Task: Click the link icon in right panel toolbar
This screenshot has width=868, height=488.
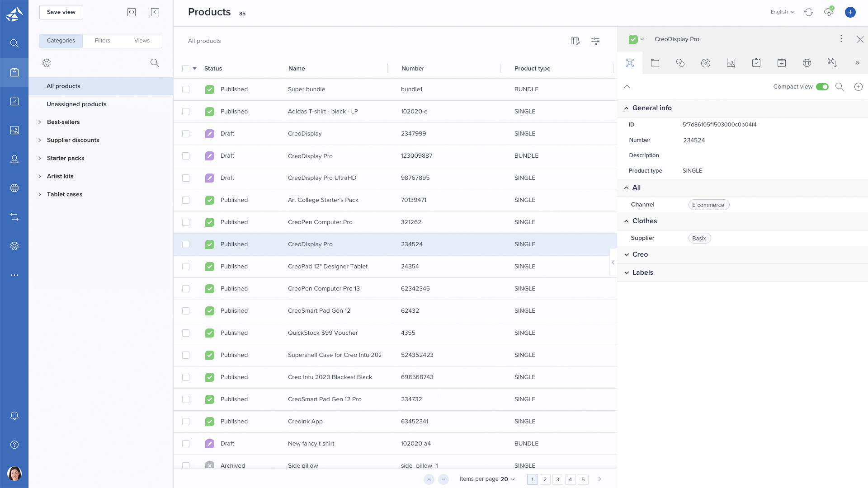Action: pyautogui.click(x=679, y=62)
